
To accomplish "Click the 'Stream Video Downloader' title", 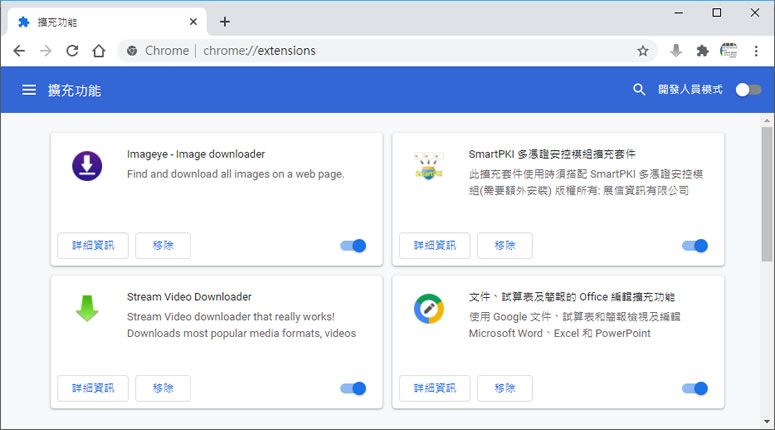I will (x=189, y=297).
